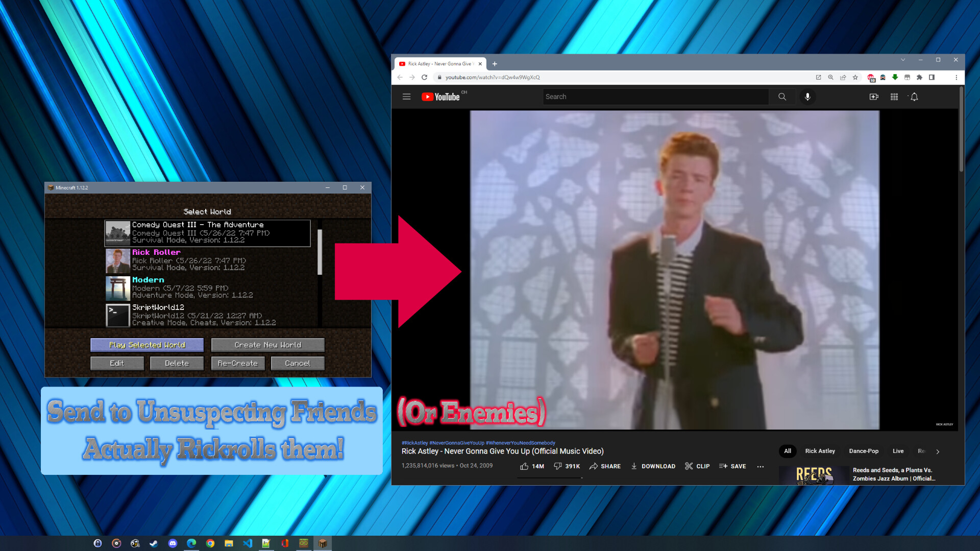The height and width of the screenshot is (551, 980).
Task: Click the YouTube hamburger menu icon
Action: (x=406, y=97)
